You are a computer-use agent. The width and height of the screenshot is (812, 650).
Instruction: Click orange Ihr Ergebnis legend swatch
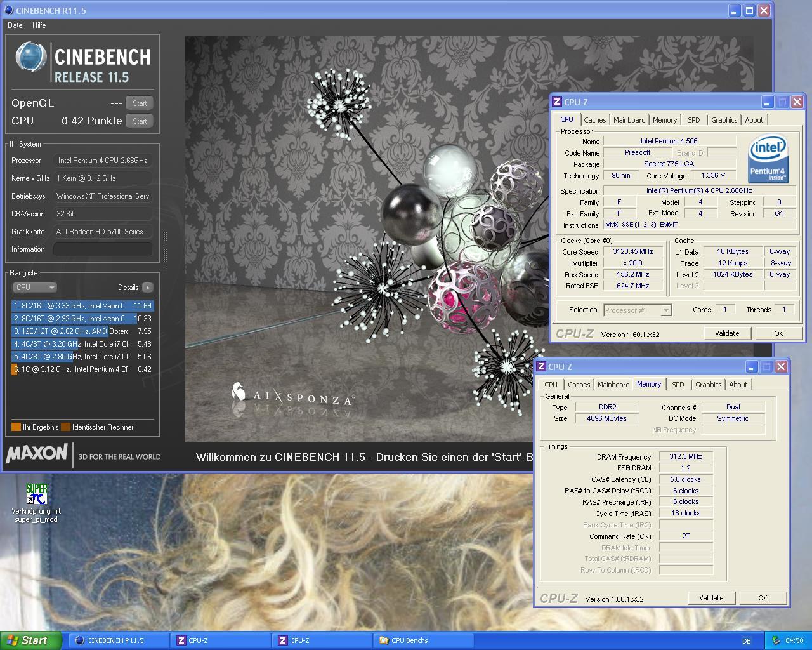(x=16, y=427)
